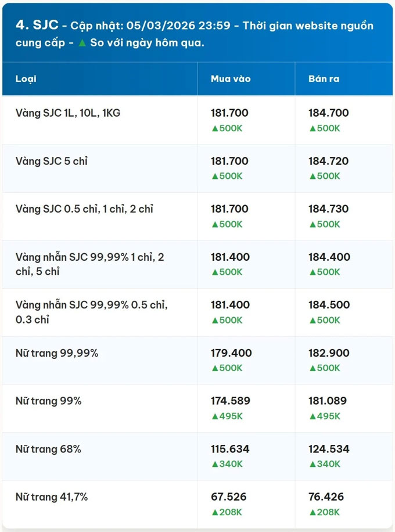Screen dimensions: 395x532
Task: Click the green triangle in the header note
Action: 82,44
